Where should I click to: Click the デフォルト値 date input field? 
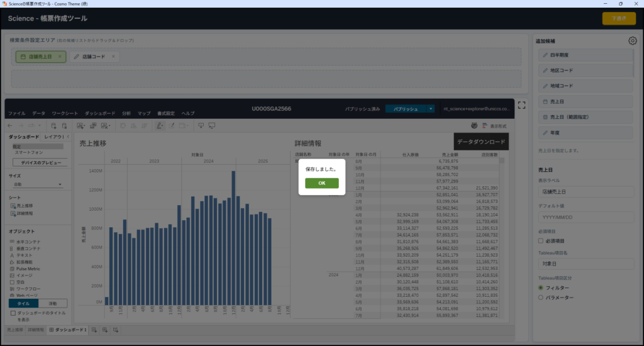click(586, 217)
